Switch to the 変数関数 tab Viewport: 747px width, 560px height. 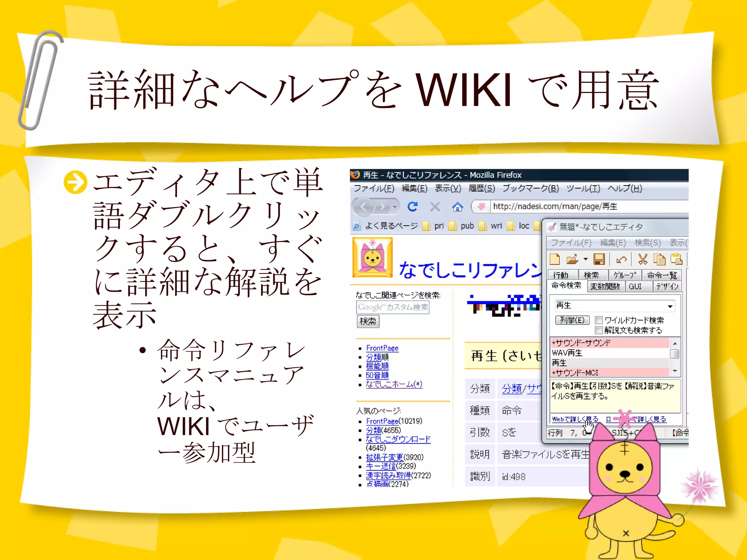coord(605,286)
